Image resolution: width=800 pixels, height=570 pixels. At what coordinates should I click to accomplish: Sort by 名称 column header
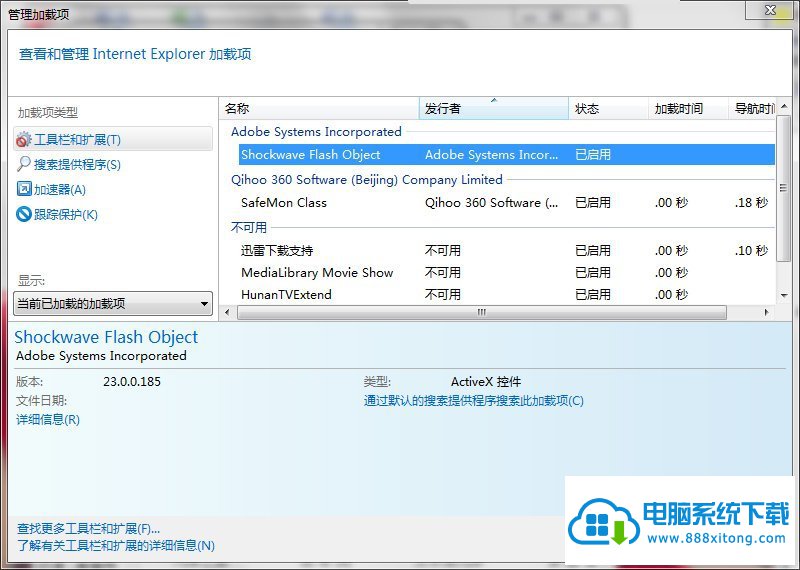click(320, 108)
